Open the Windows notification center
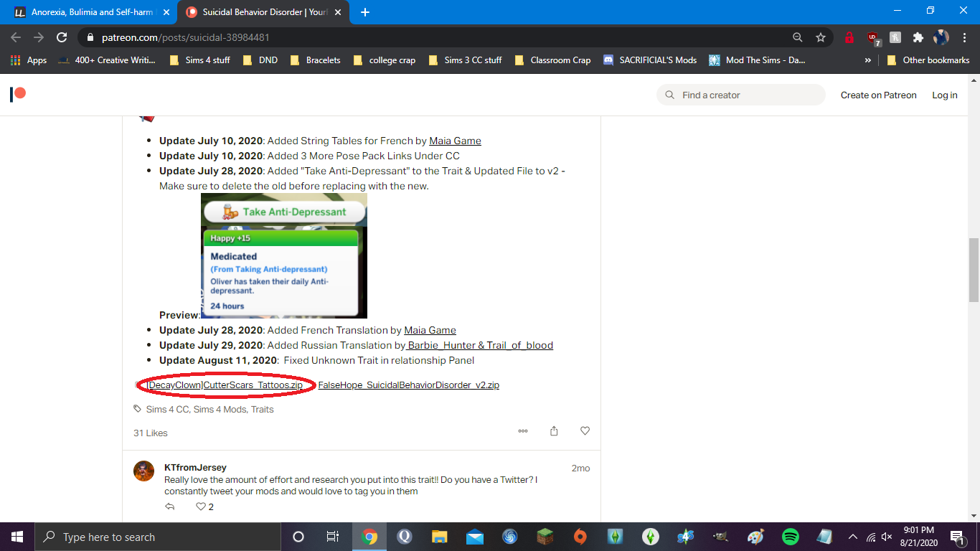980x551 pixels. (957, 537)
